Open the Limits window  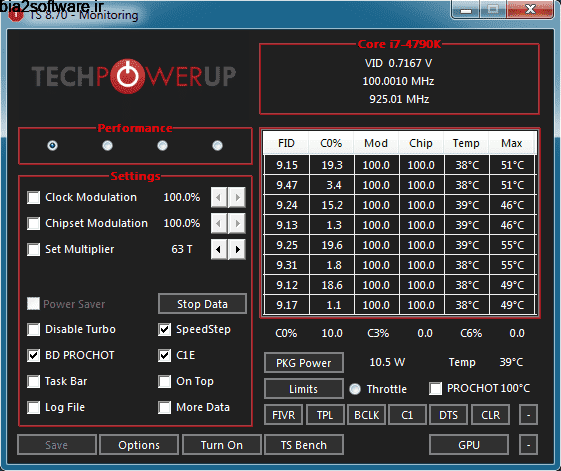(304, 389)
